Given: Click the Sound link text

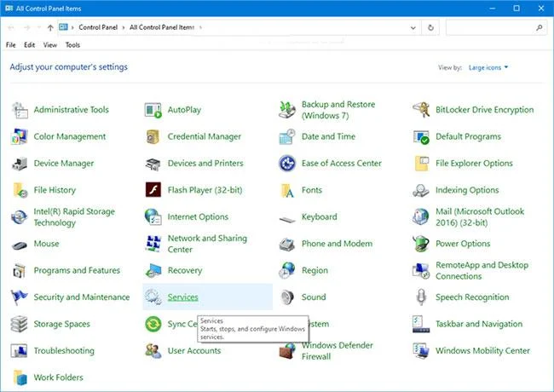Looking at the screenshot, I should click(x=314, y=297).
